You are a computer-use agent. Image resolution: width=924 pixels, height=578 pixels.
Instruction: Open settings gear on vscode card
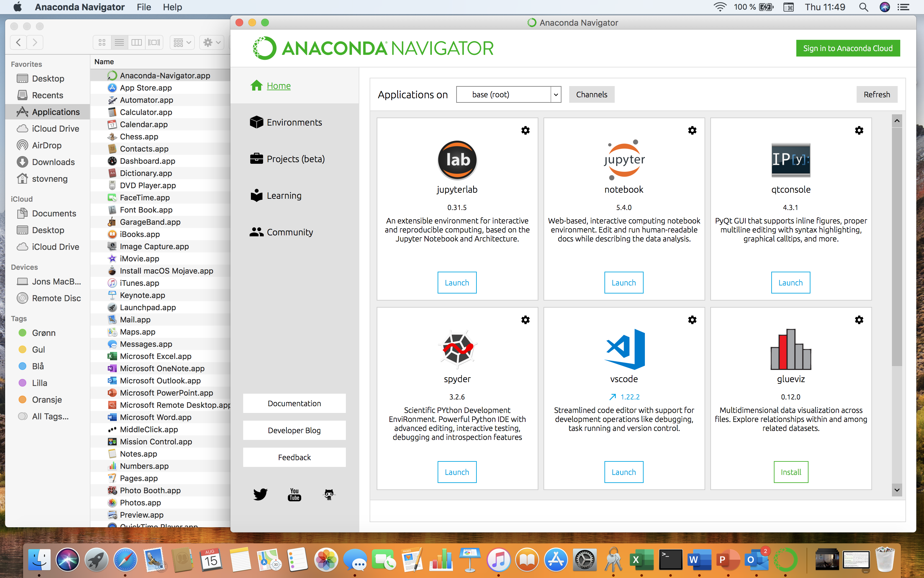pos(692,320)
